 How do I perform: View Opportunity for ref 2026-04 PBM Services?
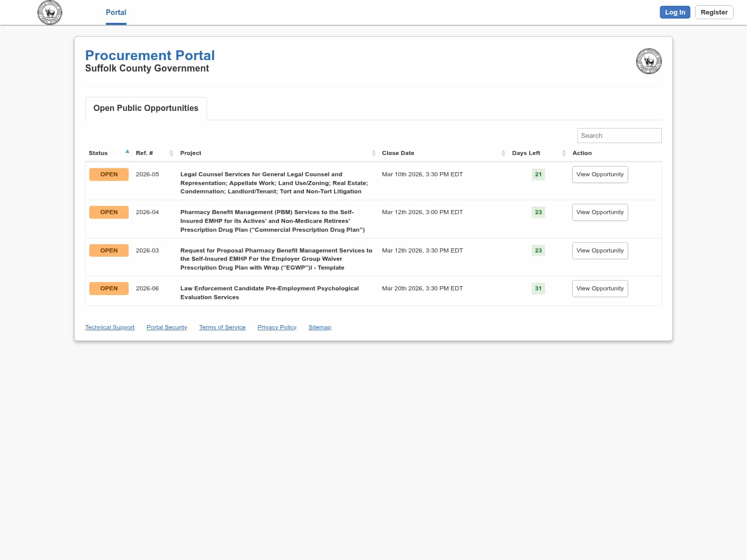coord(600,213)
